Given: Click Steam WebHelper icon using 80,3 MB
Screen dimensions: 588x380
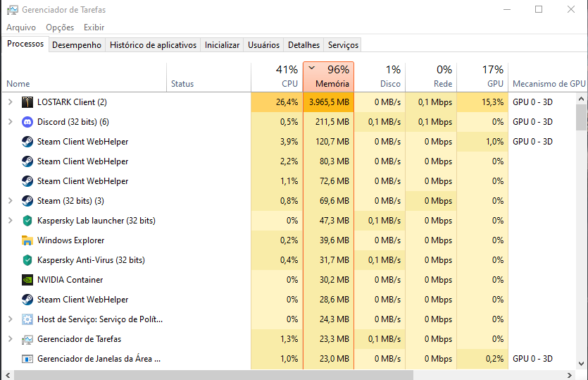Looking at the screenshot, I should coord(27,161).
